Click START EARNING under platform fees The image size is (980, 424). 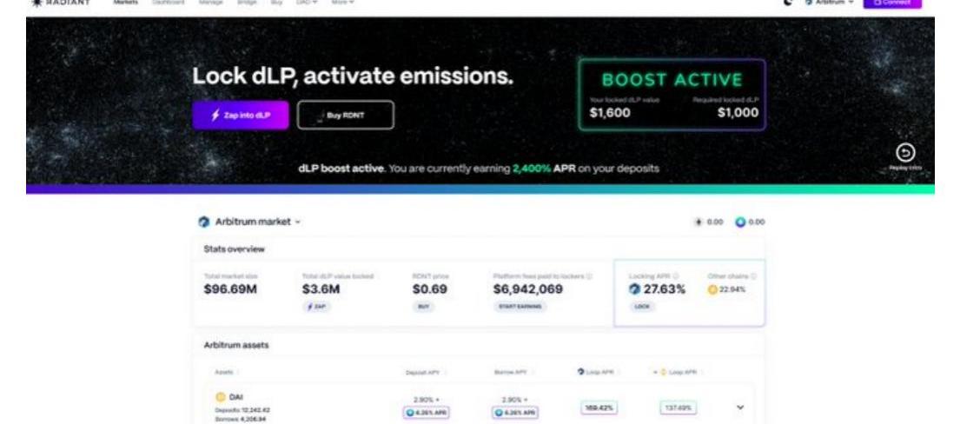pyautogui.click(x=521, y=307)
